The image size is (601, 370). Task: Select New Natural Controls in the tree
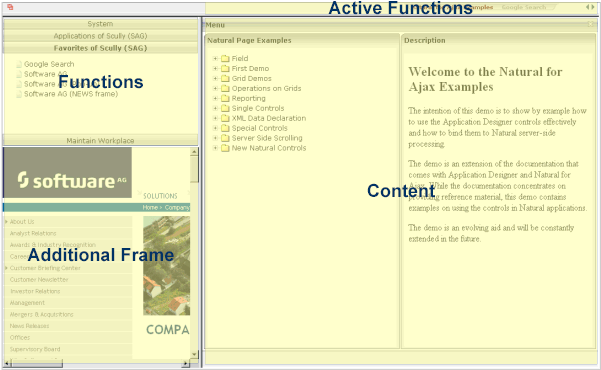[269, 148]
